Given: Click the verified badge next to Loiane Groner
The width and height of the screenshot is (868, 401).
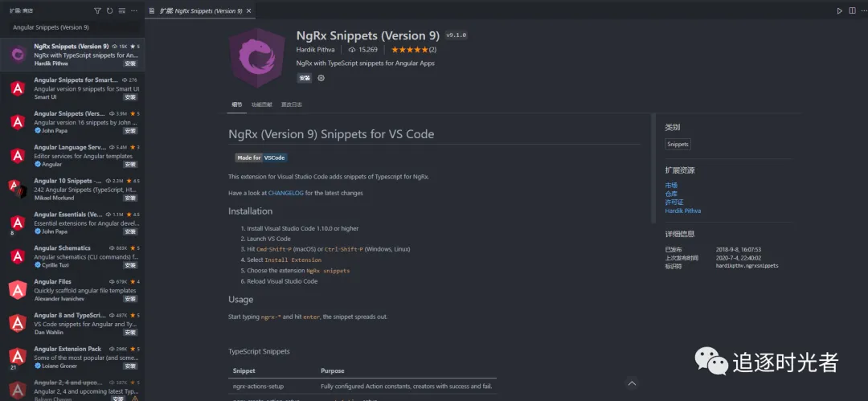Looking at the screenshot, I should 38,366.
